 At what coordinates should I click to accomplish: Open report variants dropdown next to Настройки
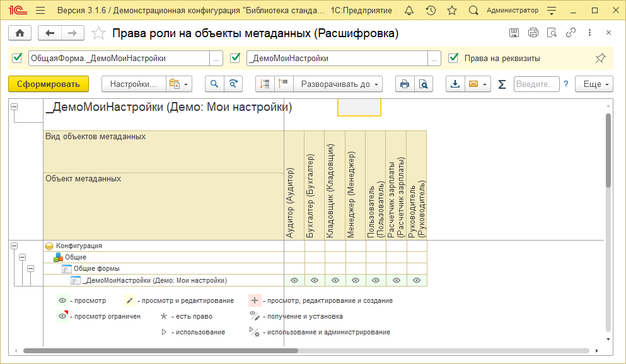178,84
